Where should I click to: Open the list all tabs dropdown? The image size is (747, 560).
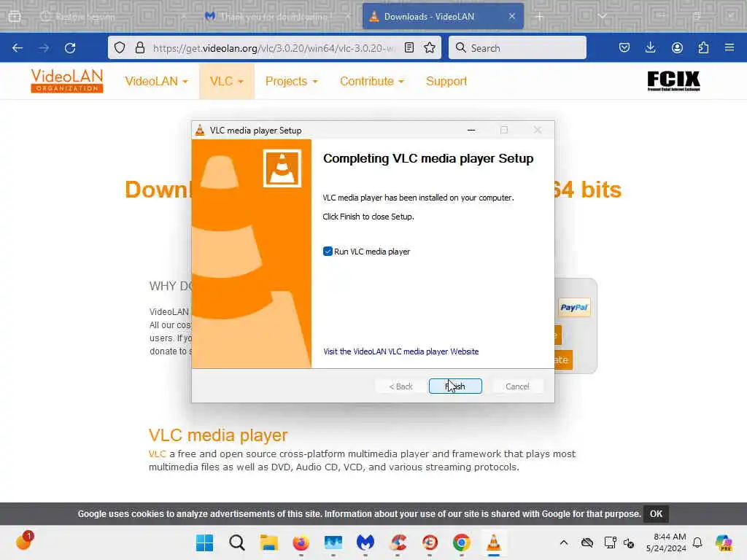pos(603,16)
